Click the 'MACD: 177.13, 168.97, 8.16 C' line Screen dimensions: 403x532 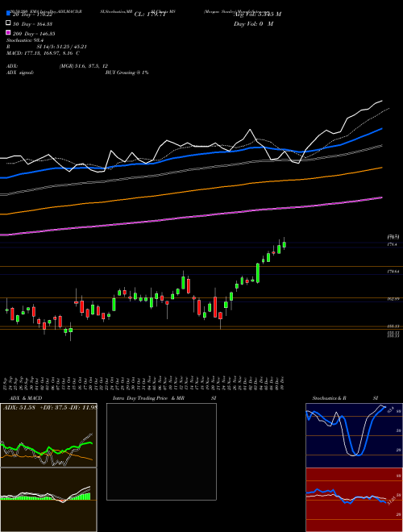tap(43, 53)
